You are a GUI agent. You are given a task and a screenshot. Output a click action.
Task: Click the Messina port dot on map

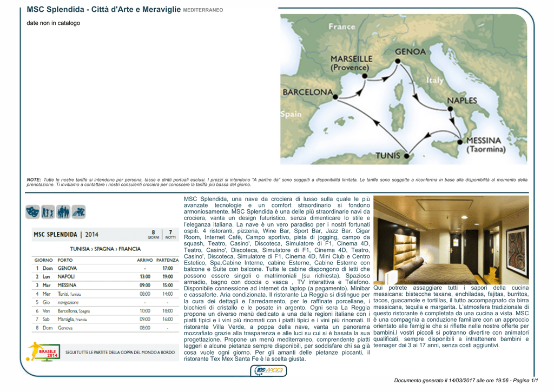click(x=460, y=142)
